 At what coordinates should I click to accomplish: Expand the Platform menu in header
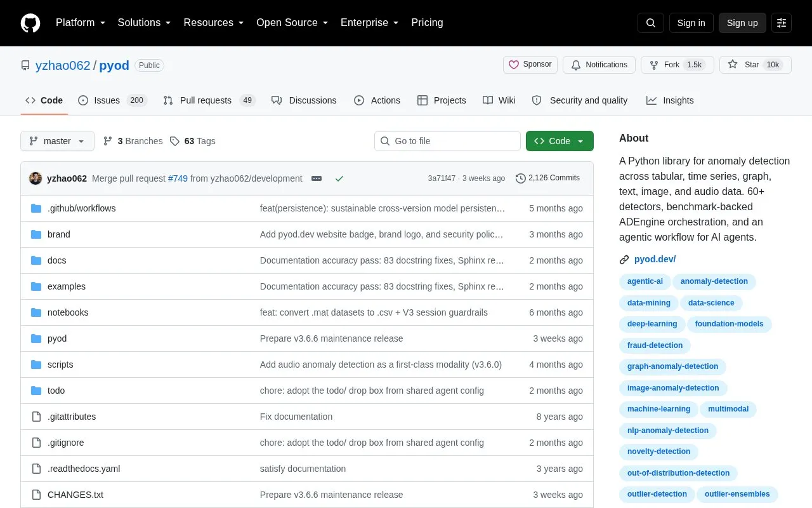click(x=81, y=23)
